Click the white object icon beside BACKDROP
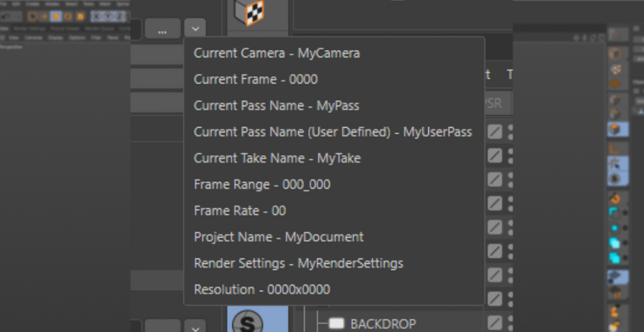Viewport: 644px width, 332px height. point(337,323)
